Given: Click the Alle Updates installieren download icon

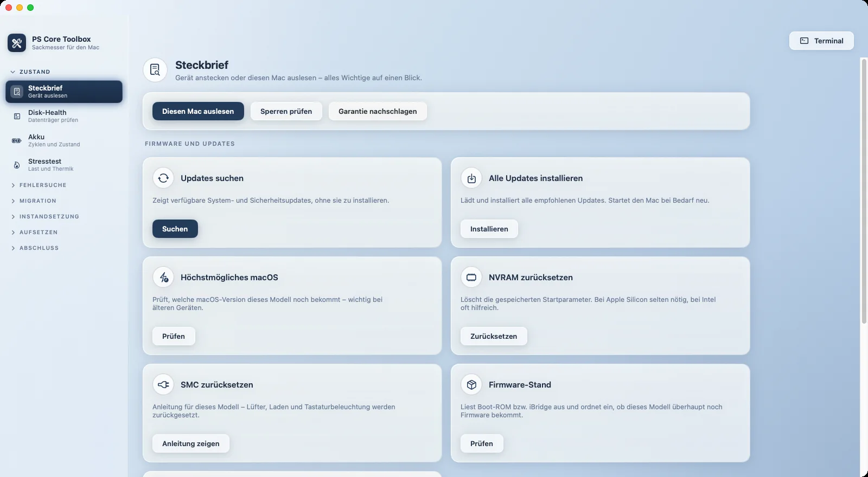Looking at the screenshot, I should click(471, 178).
